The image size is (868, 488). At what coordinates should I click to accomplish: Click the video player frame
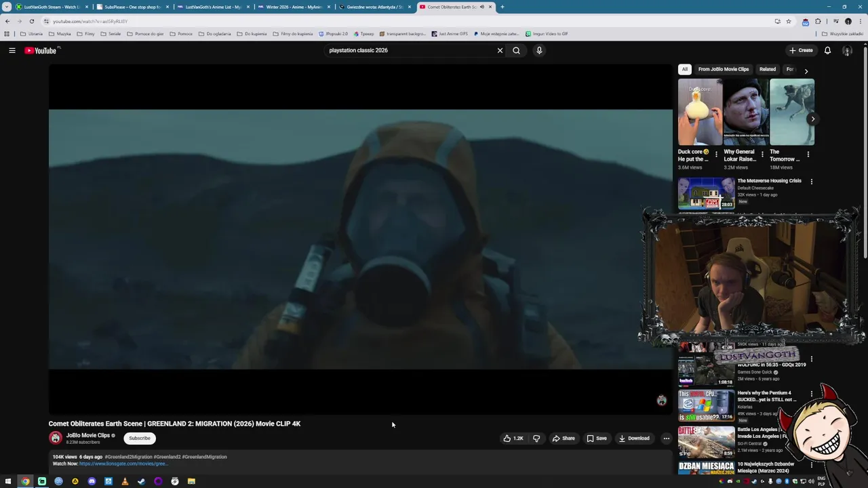tap(360, 239)
